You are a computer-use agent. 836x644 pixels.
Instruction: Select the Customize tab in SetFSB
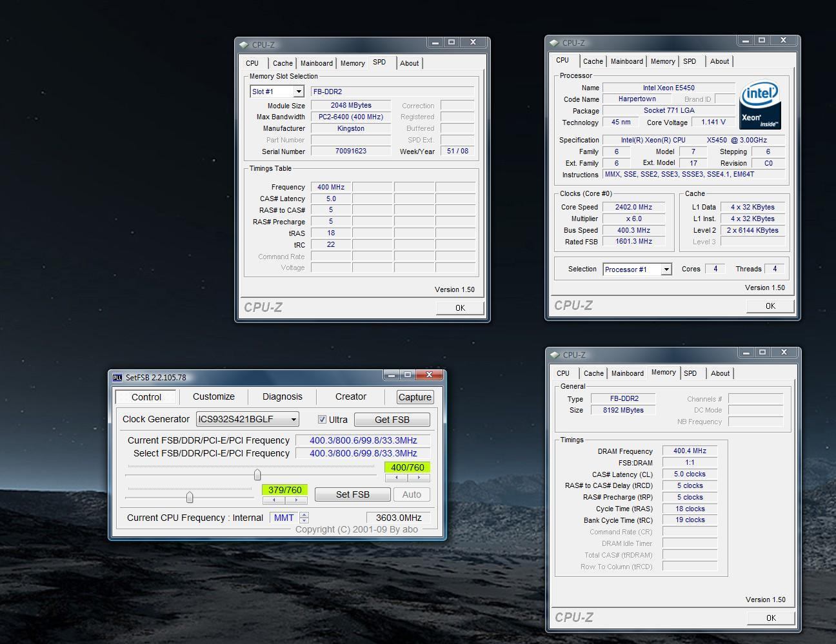[x=214, y=397]
